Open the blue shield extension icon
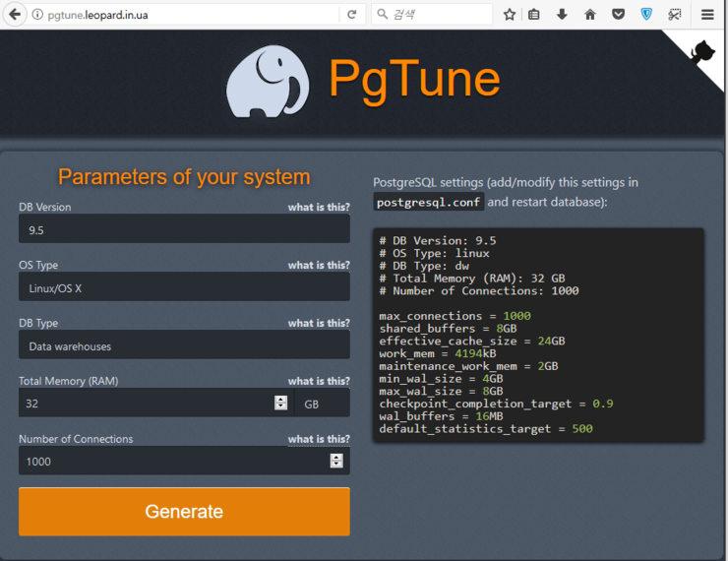 click(646, 15)
